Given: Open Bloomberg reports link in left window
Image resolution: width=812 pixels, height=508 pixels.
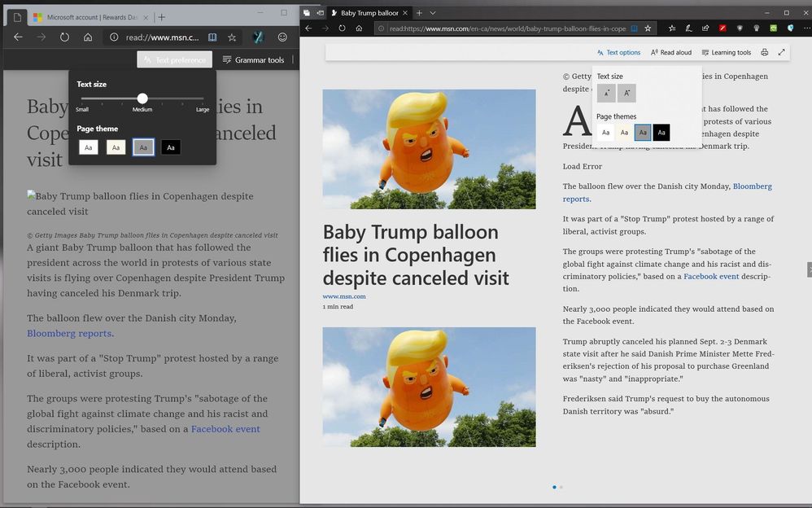Looking at the screenshot, I should [x=69, y=333].
